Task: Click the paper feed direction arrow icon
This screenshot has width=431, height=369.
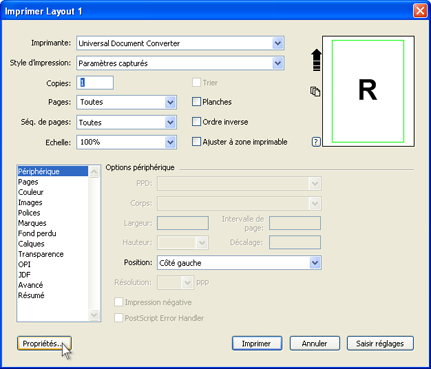Action: pyautogui.click(x=316, y=60)
